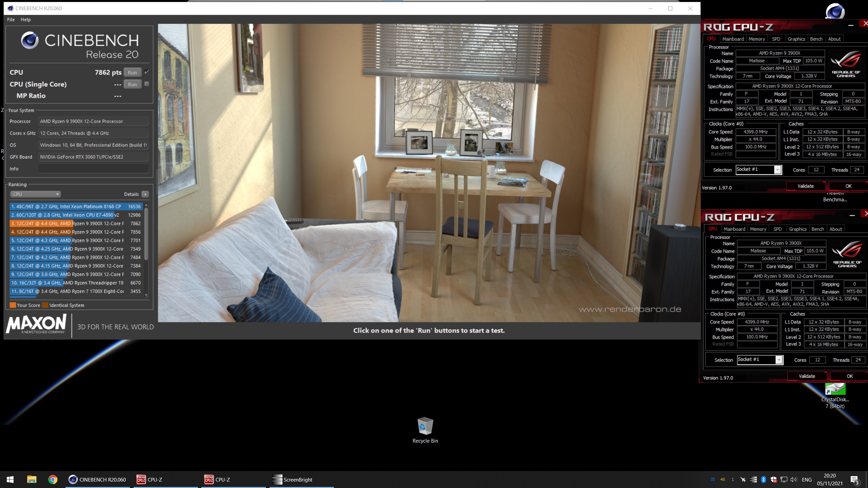Open the Cinema 4D desktop icon at top right
Viewport: 868px width, 488px height.
click(x=835, y=11)
